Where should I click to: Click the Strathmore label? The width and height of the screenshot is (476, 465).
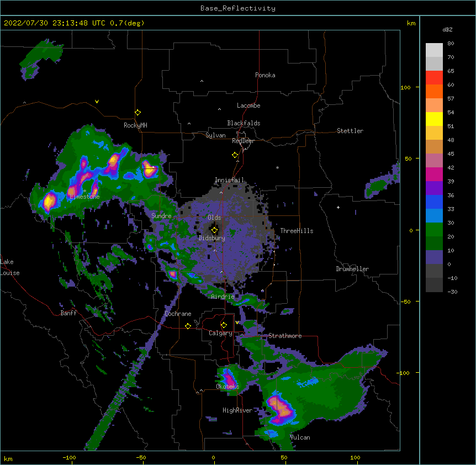(285, 336)
